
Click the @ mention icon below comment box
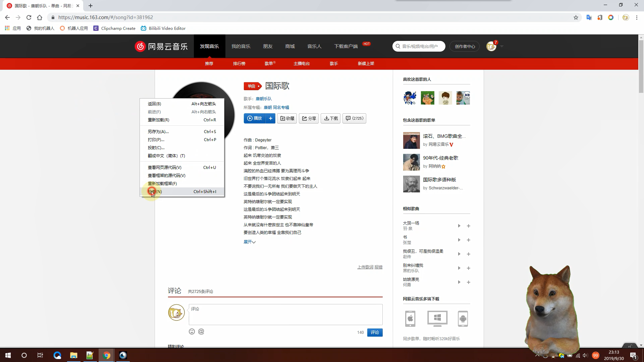tap(201, 331)
